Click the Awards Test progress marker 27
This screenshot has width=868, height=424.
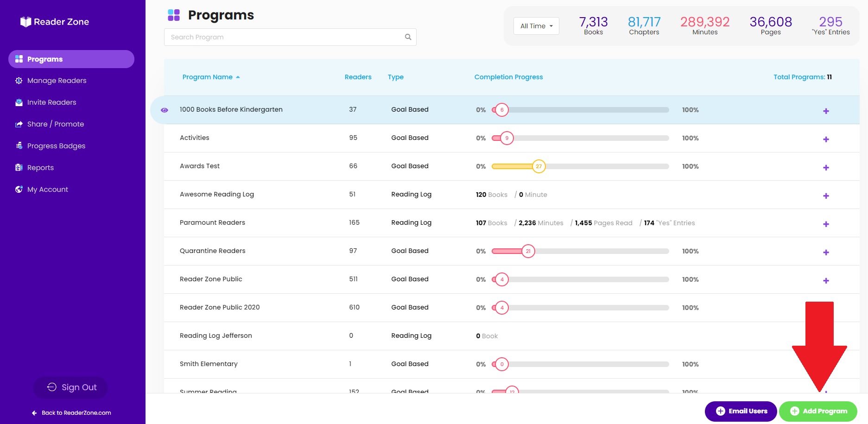pos(539,166)
